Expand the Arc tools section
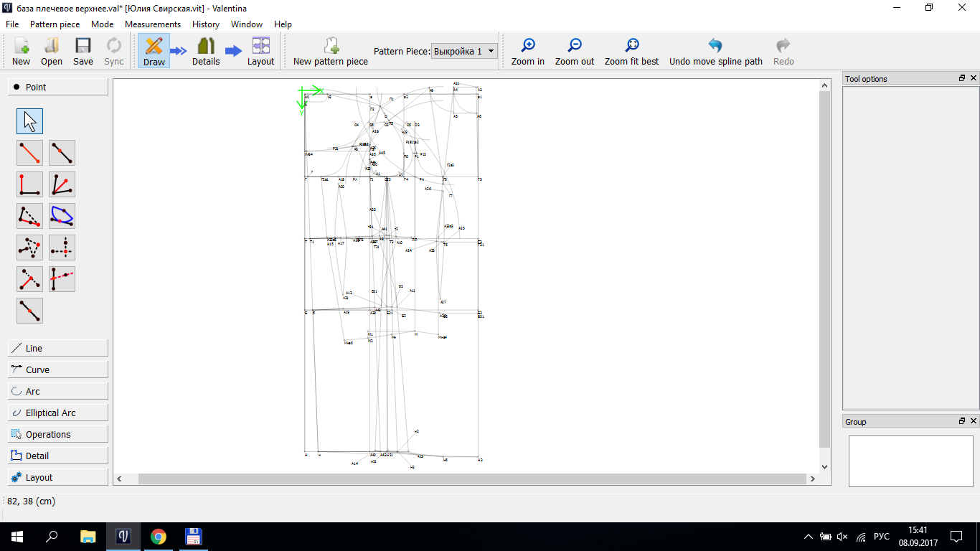This screenshot has height=551, width=980. pyautogui.click(x=58, y=391)
